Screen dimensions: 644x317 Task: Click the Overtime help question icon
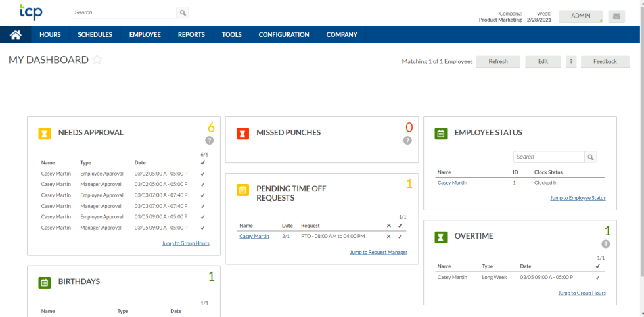tap(605, 244)
